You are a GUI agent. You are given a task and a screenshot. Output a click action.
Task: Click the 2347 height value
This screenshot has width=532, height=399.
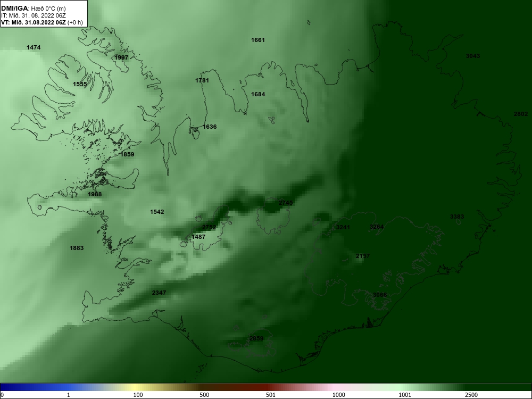(159, 293)
